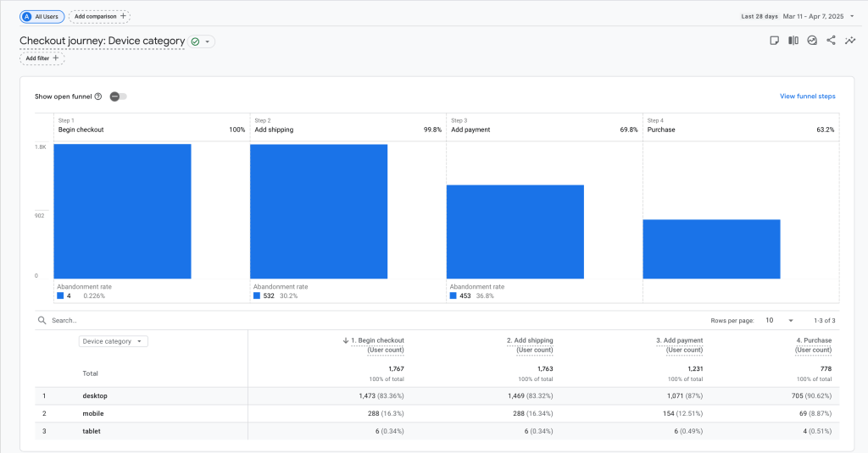The width and height of the screenshot is (868, 453).
Task: Open the sparkline customize report icon
Action: coord(850,41)
